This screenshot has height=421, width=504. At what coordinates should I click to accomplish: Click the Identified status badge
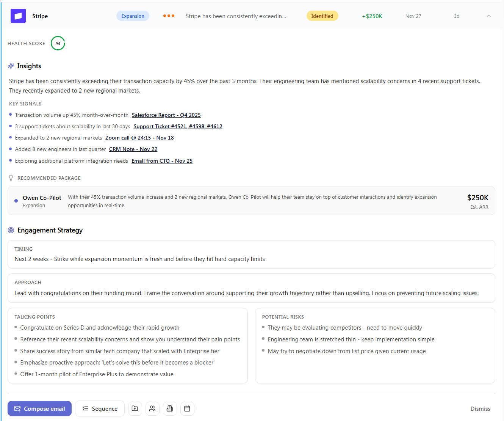322,16
